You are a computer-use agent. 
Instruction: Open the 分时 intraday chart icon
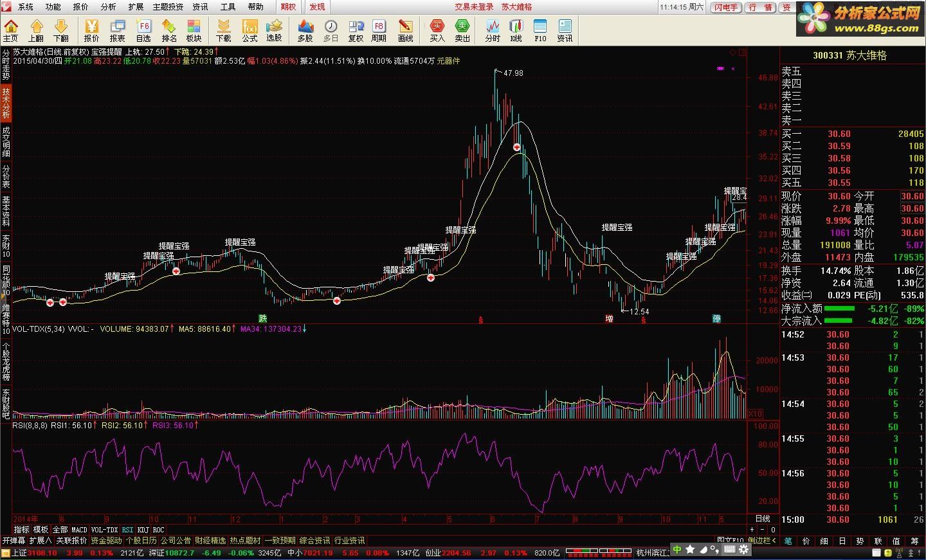[x=493, y=30]
